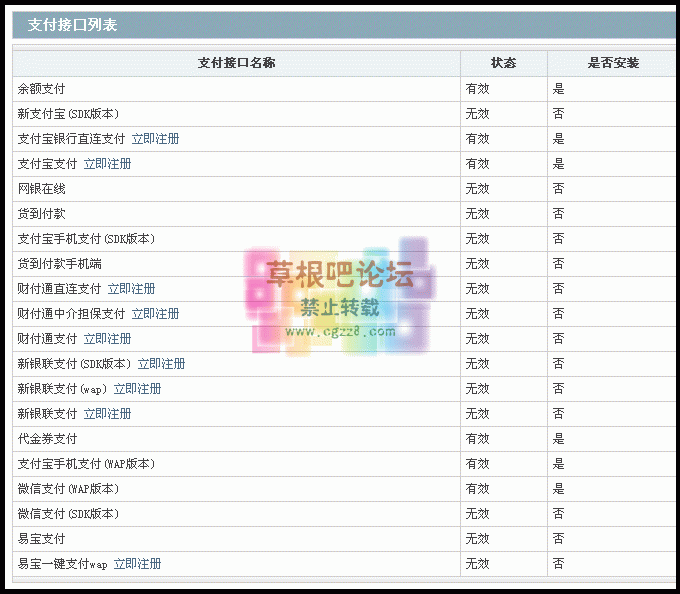
Task: Click the 易宝一键支付wap name text
Action: (62, 564)
